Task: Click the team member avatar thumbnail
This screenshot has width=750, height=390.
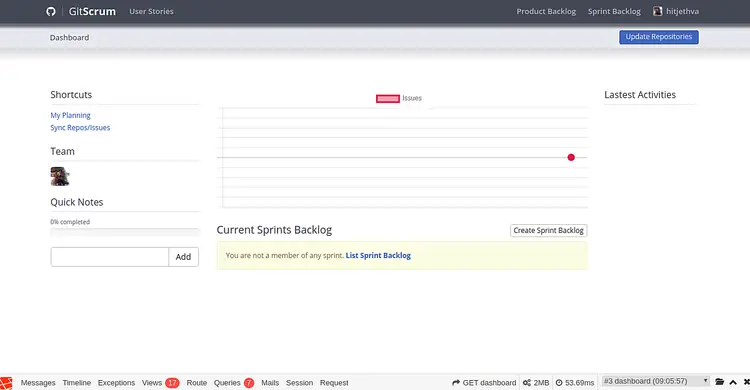Action: pyautogui.click(x=60, y=176)
